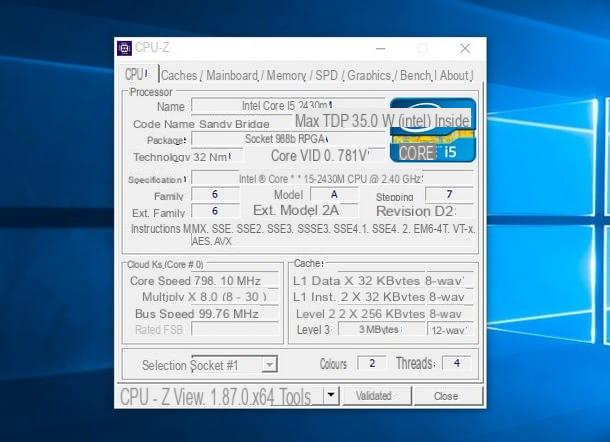This screenshot has height=442, width=610.
Task: Click the Bus Speed 99.76 MHz text
Action: coord(196,314)
